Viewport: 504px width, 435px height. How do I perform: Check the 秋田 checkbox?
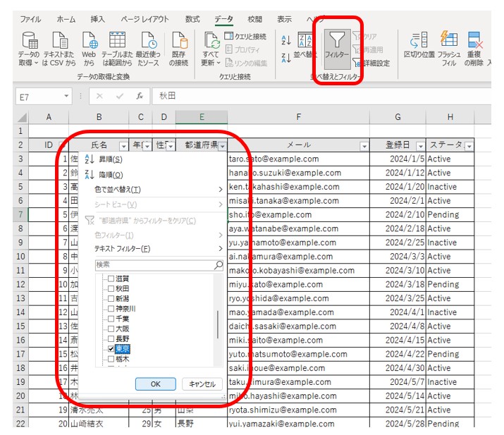click(111, 288)
